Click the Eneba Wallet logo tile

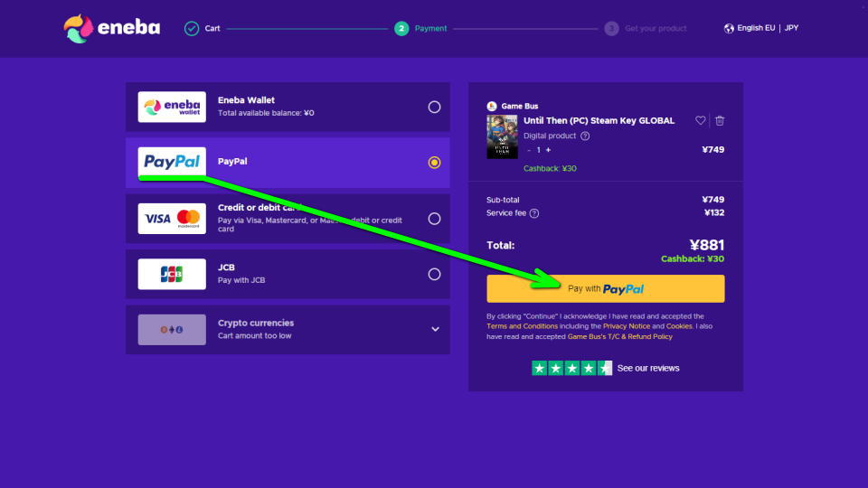tap(172, 107)
